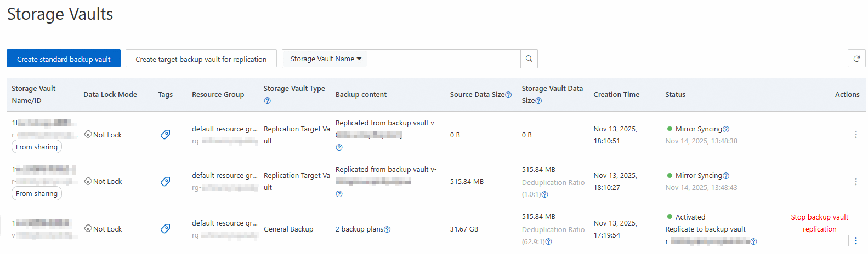Click the search magnifier icon
868x254 pixels.
pyautogui.click(x=529, y=59)
